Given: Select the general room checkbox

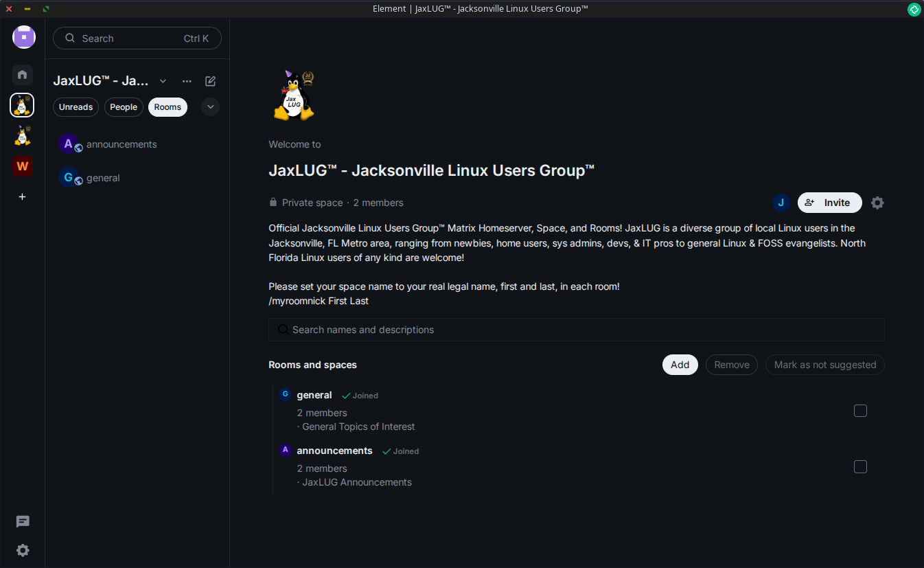Looking at the screenshot, I should [x=860, y=411].
